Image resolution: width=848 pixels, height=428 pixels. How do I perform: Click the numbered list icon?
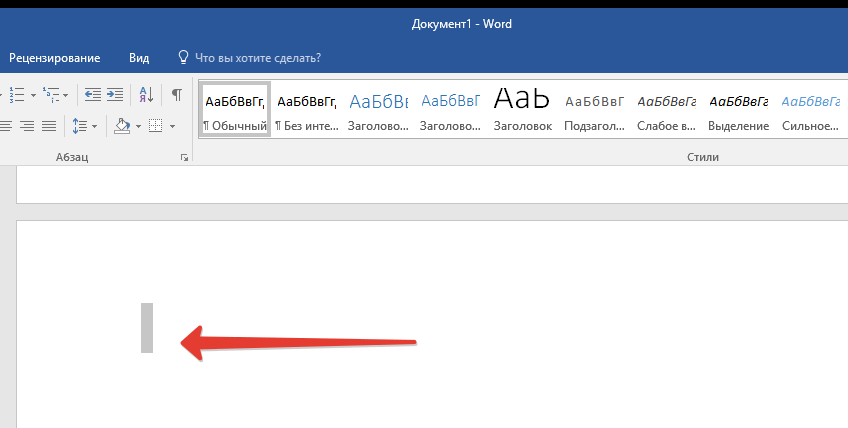(16, 94)
